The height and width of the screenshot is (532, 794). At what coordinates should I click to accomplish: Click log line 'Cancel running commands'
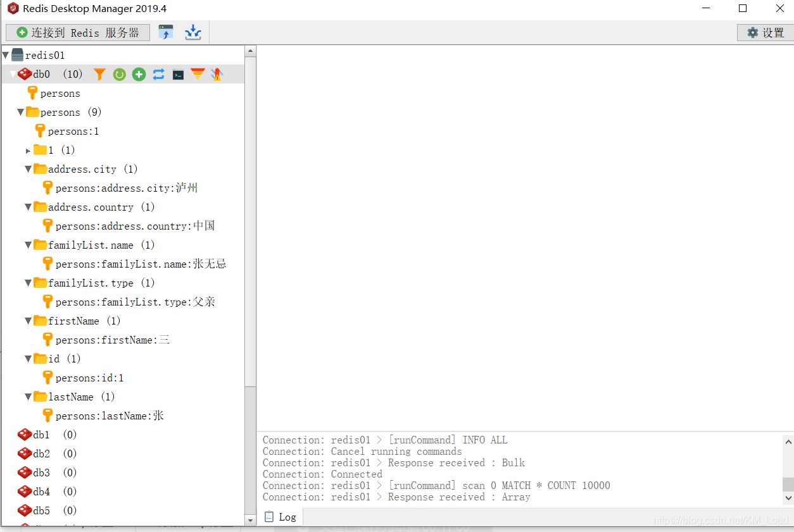pyautogui.click(x=362, y=451)
